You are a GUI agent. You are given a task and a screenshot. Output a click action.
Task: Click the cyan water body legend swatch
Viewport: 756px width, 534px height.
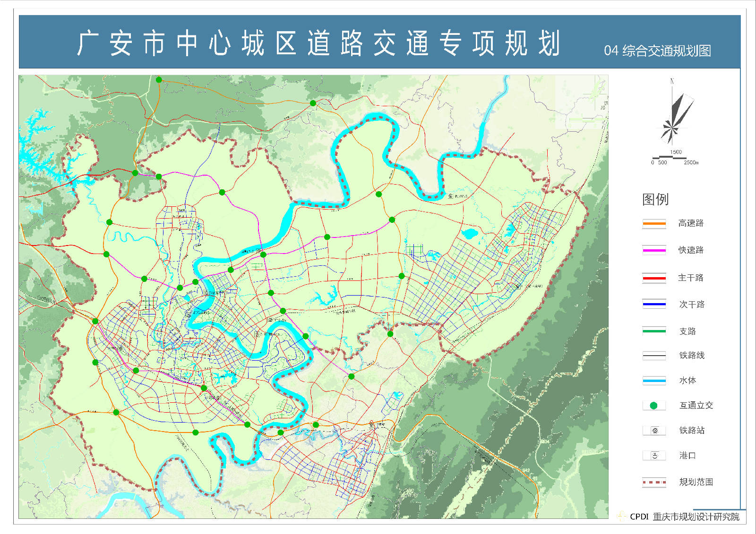point(654,381)
